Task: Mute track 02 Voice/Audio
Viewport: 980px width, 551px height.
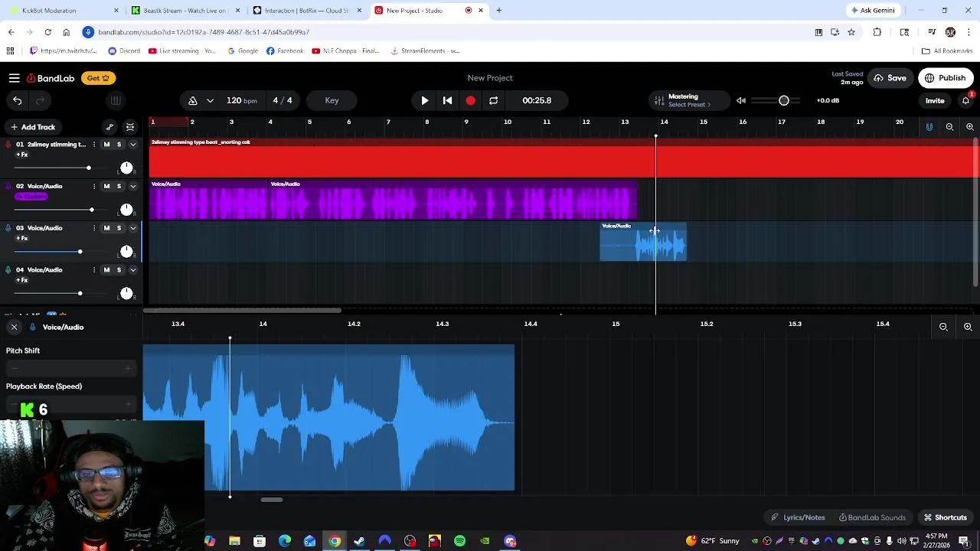Action: pyautogui.click(x=106, y=186)
